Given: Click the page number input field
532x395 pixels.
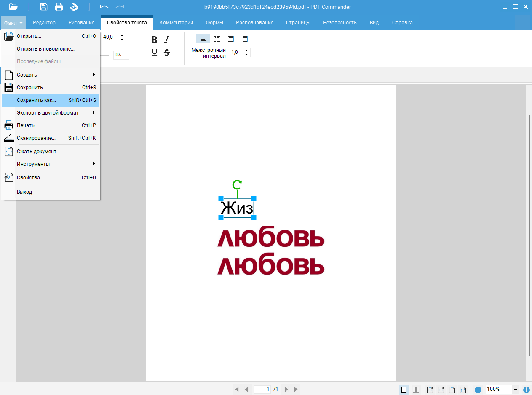Looking at the screenshot, I should coord(262,390).
